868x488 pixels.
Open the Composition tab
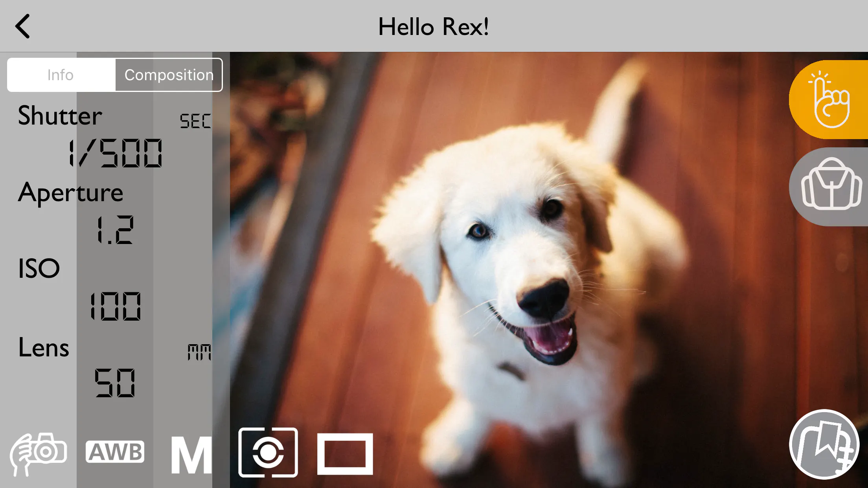[x=169, y=75]
